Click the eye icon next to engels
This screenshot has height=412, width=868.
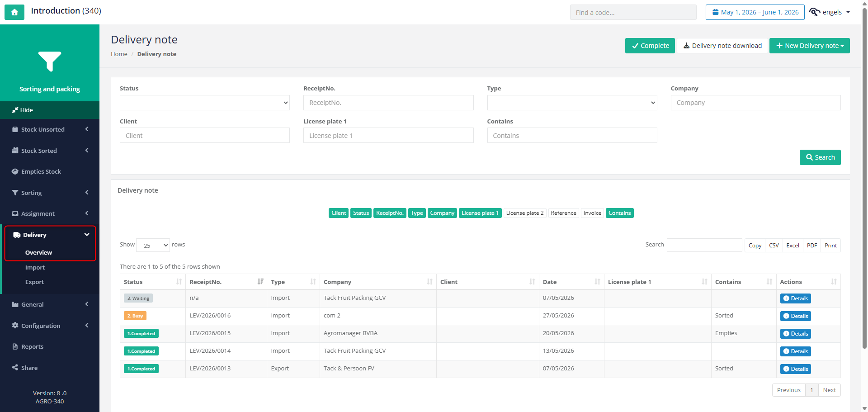[x=815, y=12]
